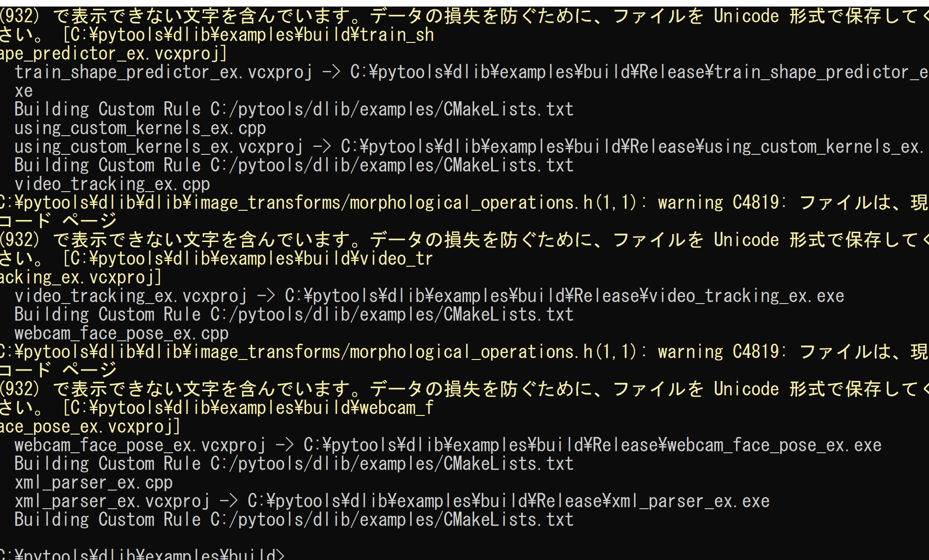This screenshot has width=929, height=560.
Task: Click the bracketed path ending in build\webcam_f
Action: point(248,408)
